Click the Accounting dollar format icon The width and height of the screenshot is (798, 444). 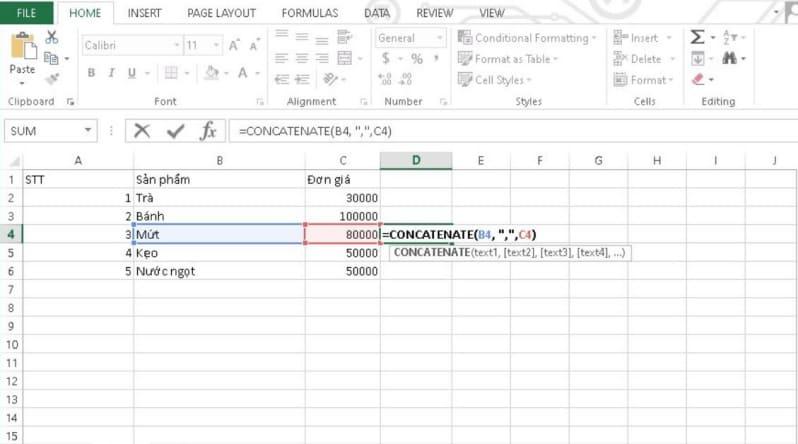point(385,59)
